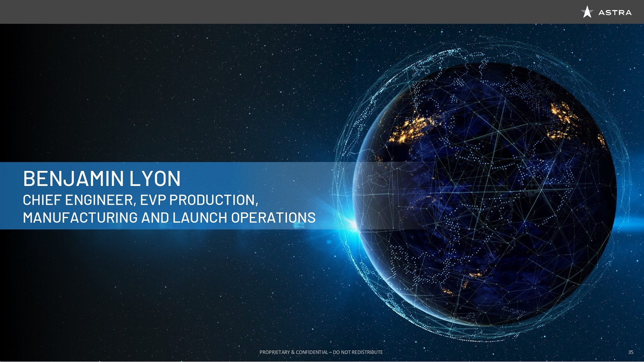
Task: Click the ASTRA wordmark text
Action: (615, 13)
